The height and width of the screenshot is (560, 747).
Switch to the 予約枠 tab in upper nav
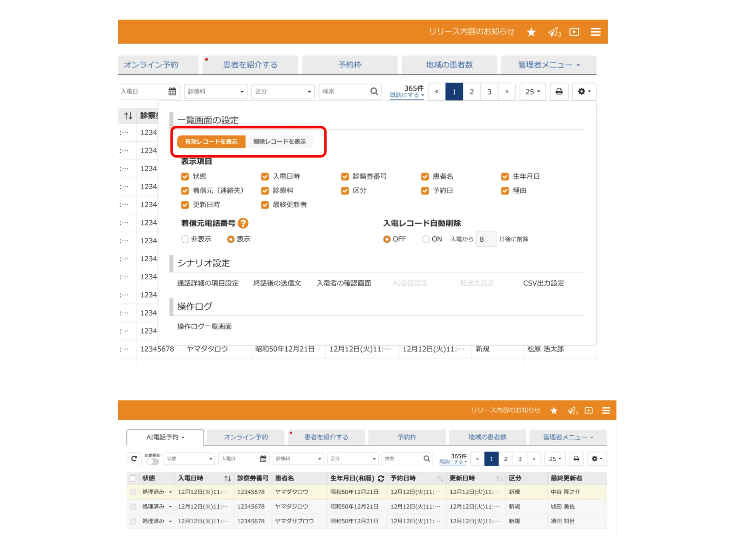coord(350,65)
